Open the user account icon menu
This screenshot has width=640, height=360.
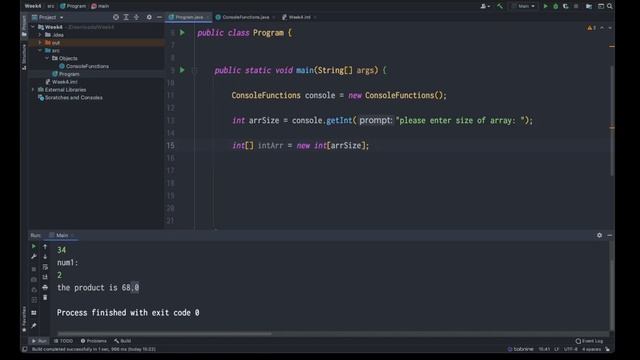(485, 6)
